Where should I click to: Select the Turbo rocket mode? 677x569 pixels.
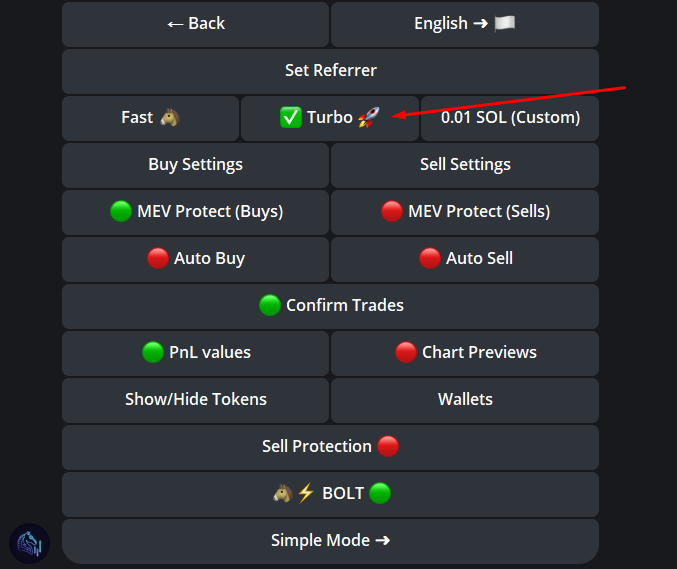[330, 118]
